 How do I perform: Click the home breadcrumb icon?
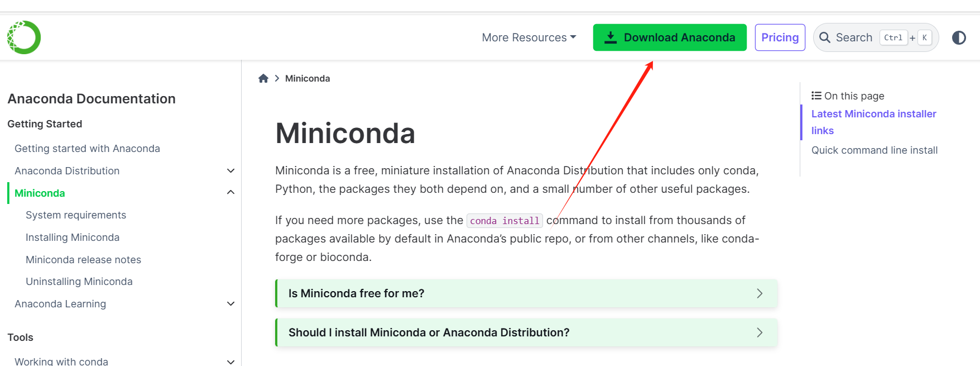[263, 78]
